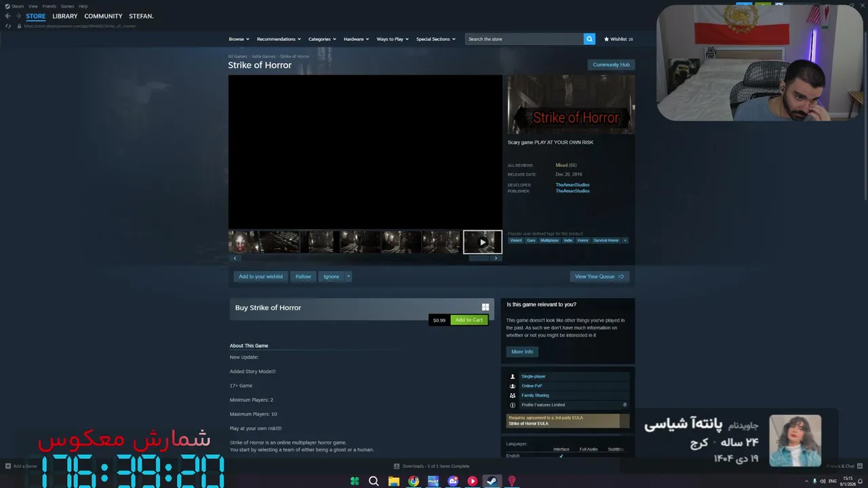Open the first TheAmanStudios developer link
The width and height of the screenshot is (868, 488).
point(572,185)
